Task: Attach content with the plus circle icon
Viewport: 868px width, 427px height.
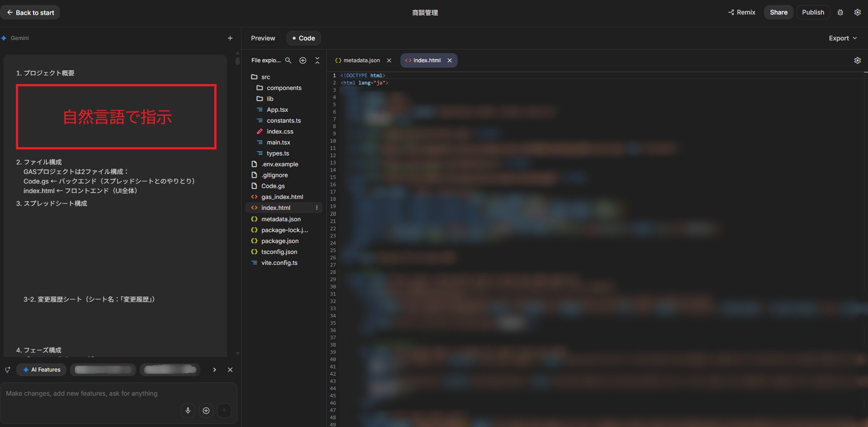Action: 206,411
